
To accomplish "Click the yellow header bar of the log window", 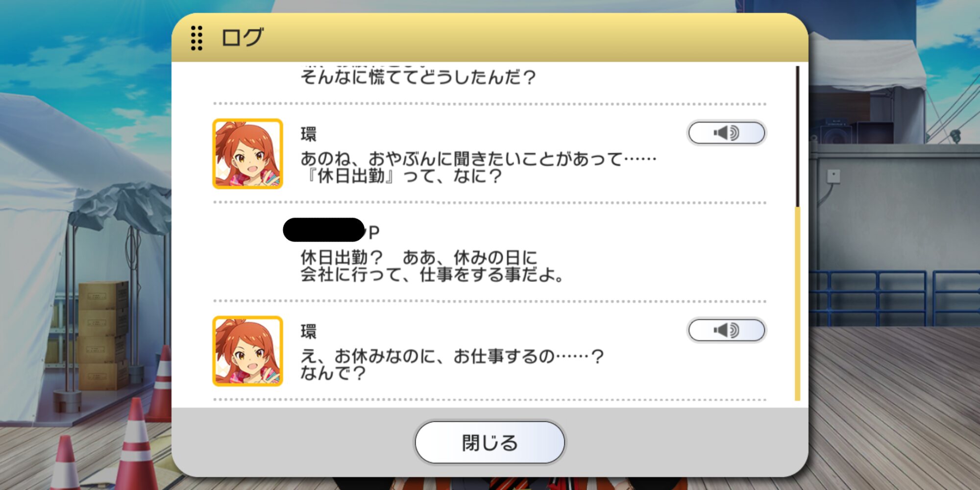I will pos(490,38).
